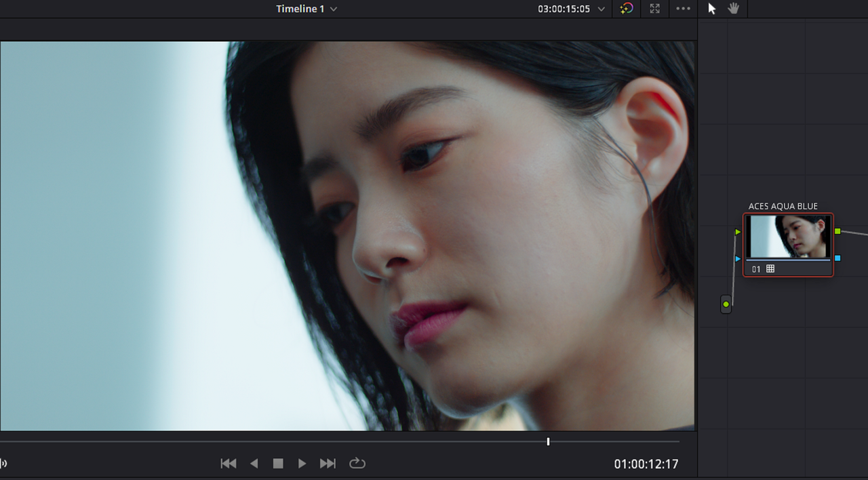Screen dimensions: 868x480
Task: Play the clip in reverse
Action: click(254, 463)
